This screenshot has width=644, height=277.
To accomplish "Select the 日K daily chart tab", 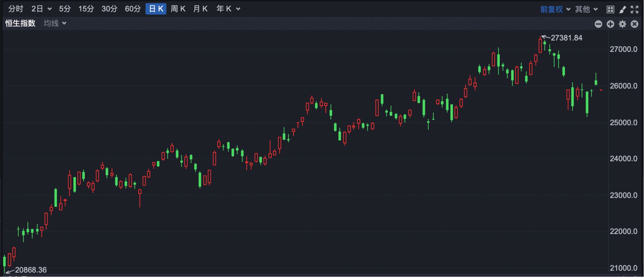I will point(156,9).
